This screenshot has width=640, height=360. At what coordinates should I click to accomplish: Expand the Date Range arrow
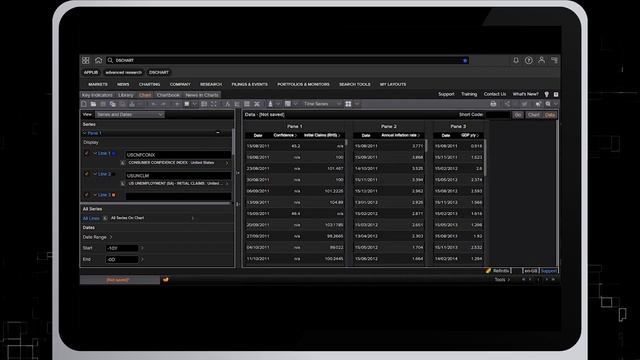[111, 237]
